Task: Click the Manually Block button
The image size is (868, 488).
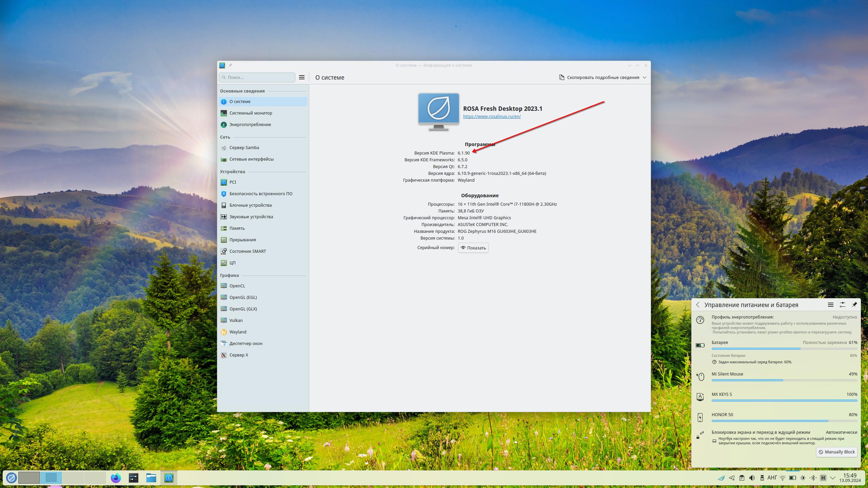Action: tap(837, 452)
